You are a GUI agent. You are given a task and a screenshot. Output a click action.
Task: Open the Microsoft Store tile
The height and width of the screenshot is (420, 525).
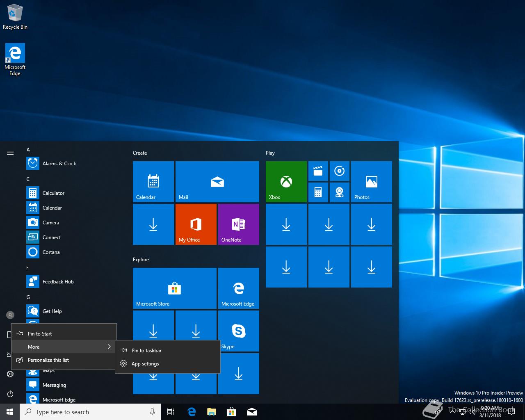tap(175, 288)
